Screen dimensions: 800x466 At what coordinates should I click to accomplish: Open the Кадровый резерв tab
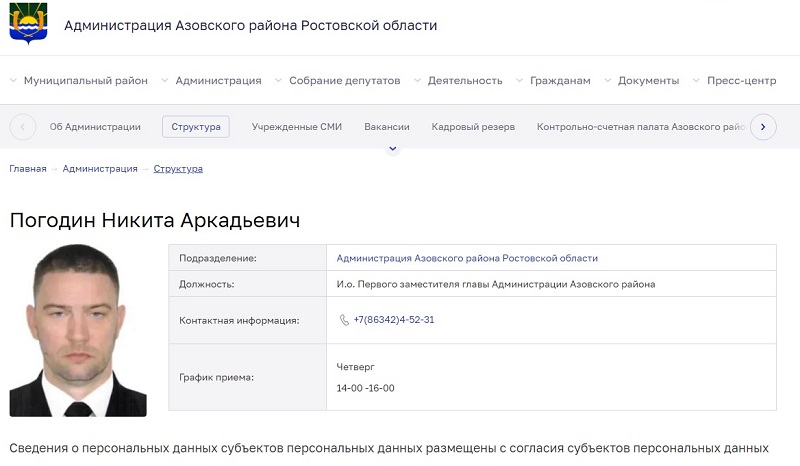click(473, 127)
